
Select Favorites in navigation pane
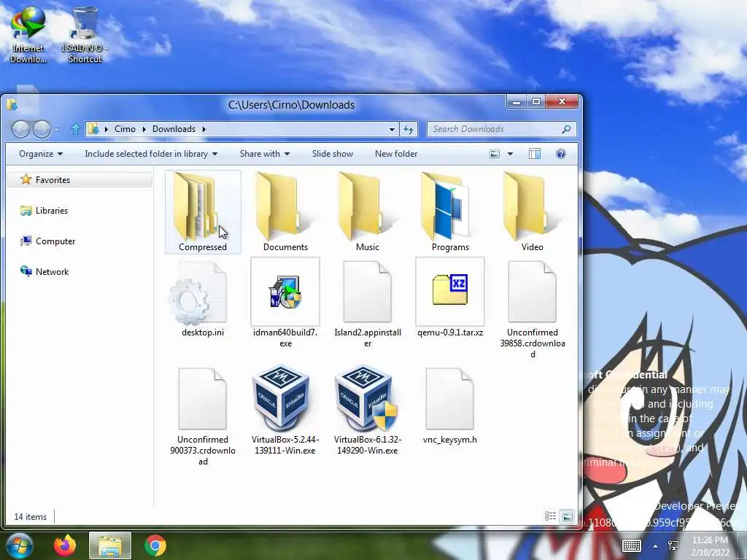[80, 179]
